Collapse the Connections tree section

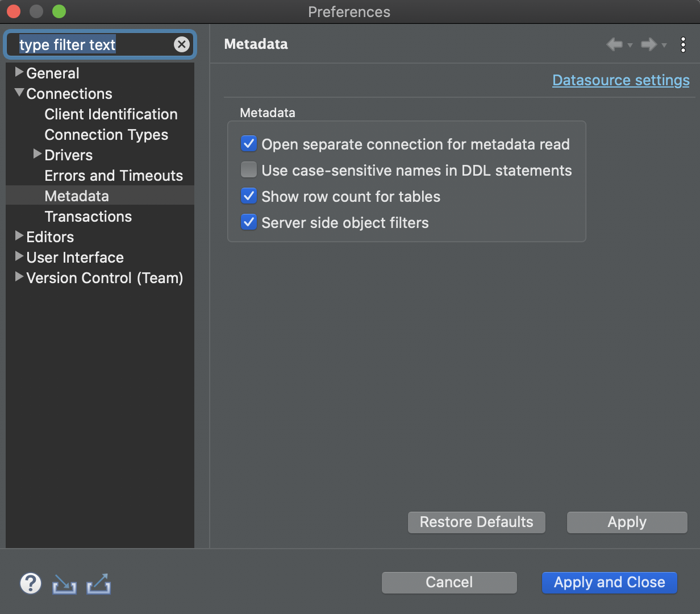click(19, 93)
